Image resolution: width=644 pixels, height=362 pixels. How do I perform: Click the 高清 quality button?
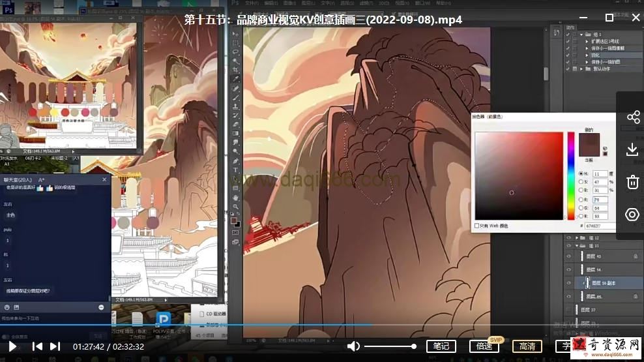527,346
